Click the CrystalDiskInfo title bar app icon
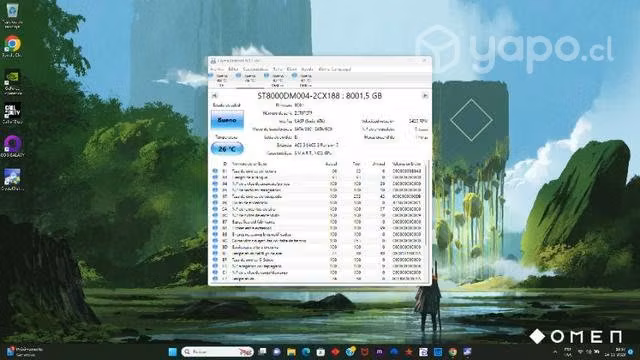Viewport: 640px width, 360px height. tap(213, 61)
